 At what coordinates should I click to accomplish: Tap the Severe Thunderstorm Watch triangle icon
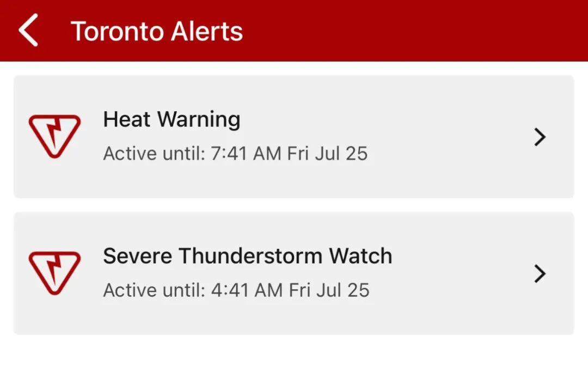(55, 273)
